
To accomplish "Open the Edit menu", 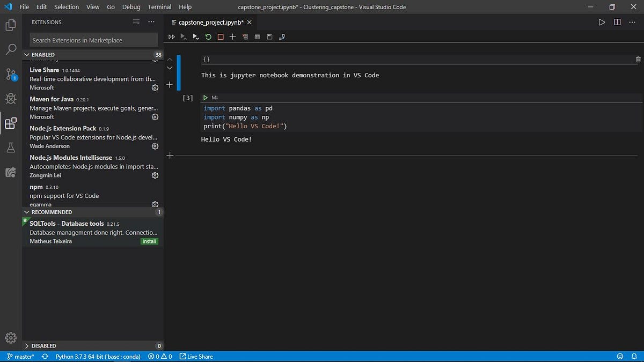I will click(x=42, y=7).
